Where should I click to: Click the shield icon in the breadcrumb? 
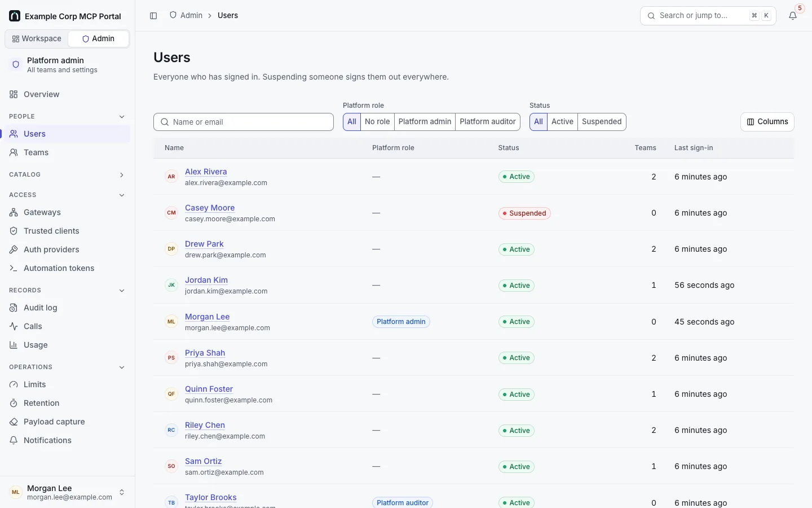pyautogui.click(x=173, y=15)
